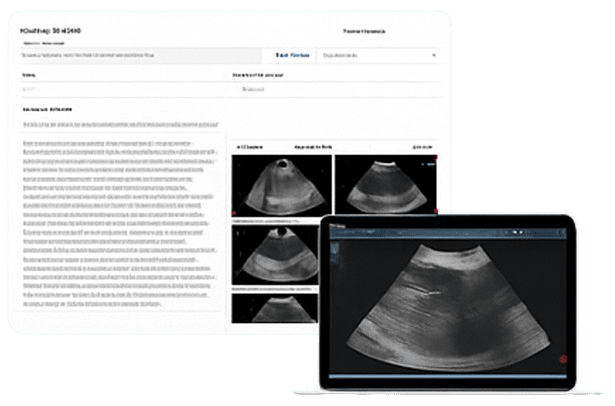The image size is (615, 406).
Task: Click the left input field in second row
Action: [120, 89]
